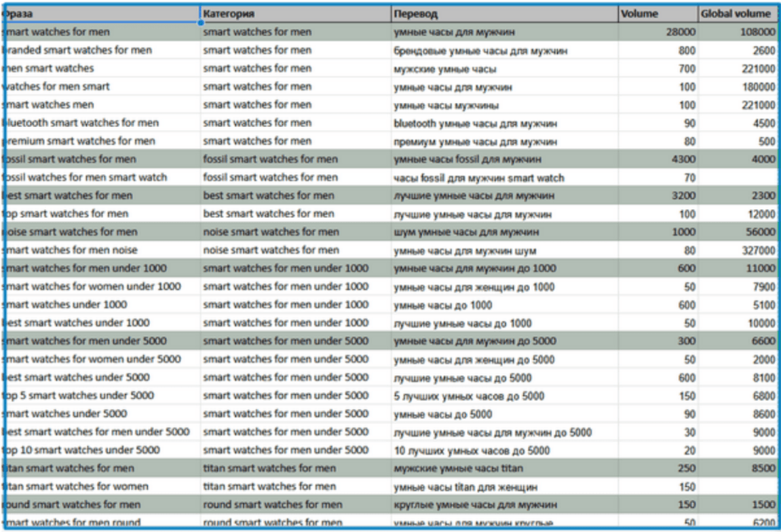Click phrase 'bluetooth smart watches for men'
Image resolution: width=781 pixels, height=532 pixels.
click(x=102, y=123)
